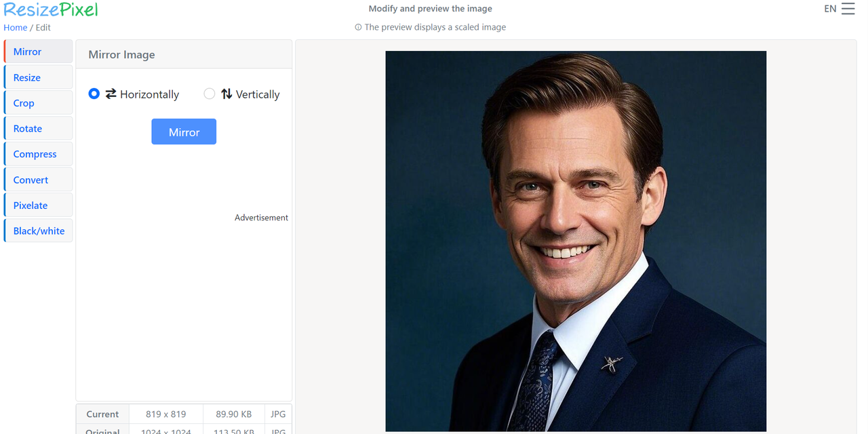Click the Mirror Image panel header

184,54
